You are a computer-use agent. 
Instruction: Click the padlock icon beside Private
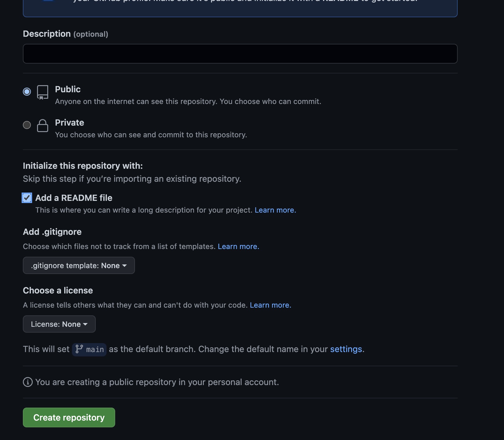pos(43,126)
